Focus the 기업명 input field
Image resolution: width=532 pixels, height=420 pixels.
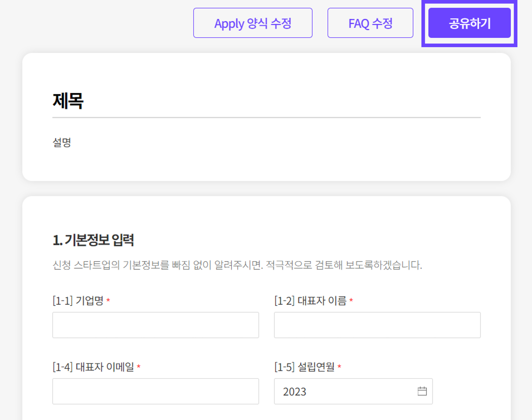pos(155,325)
